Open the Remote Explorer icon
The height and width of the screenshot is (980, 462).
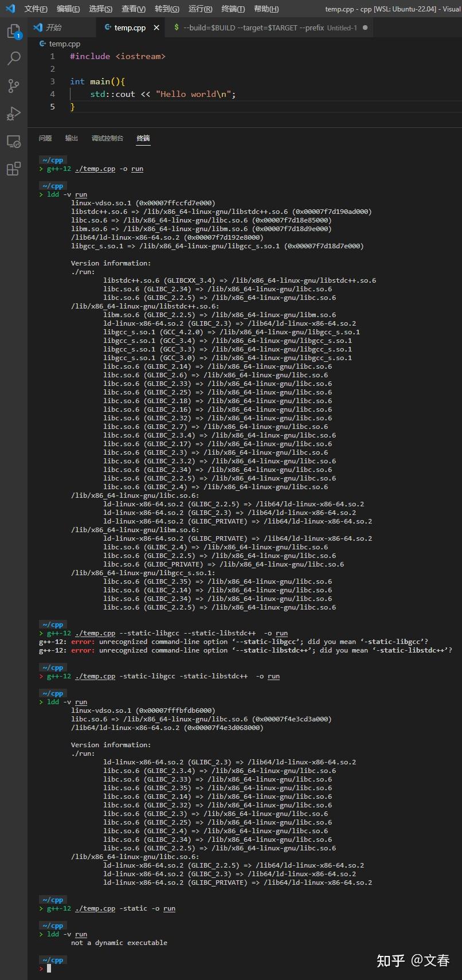(13, 142)
